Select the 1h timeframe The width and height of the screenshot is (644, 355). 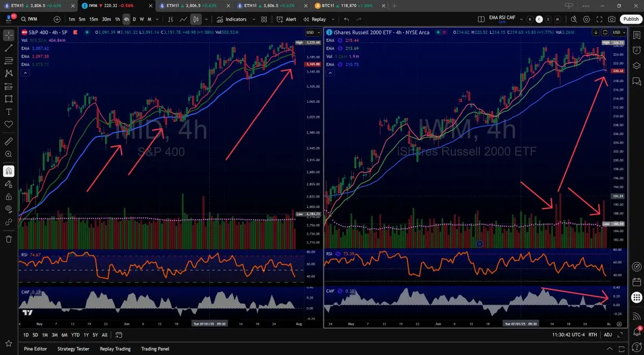119,19
